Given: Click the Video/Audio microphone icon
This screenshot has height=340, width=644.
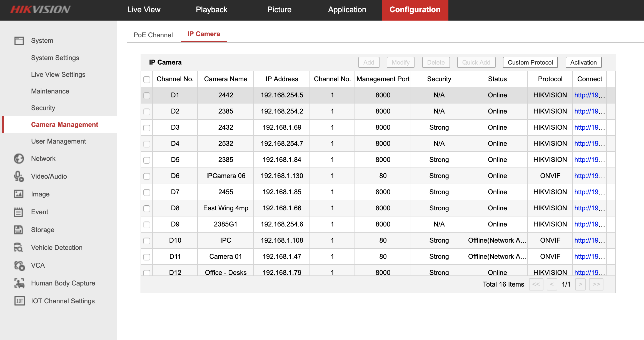Looking at the screenshot, I should point(19,176).
